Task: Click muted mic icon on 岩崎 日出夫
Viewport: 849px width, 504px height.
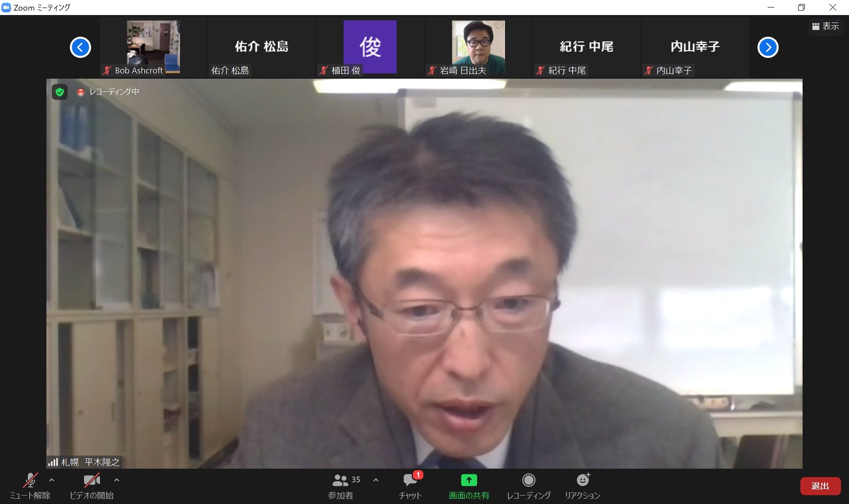Action: click(x=432, y=70)
